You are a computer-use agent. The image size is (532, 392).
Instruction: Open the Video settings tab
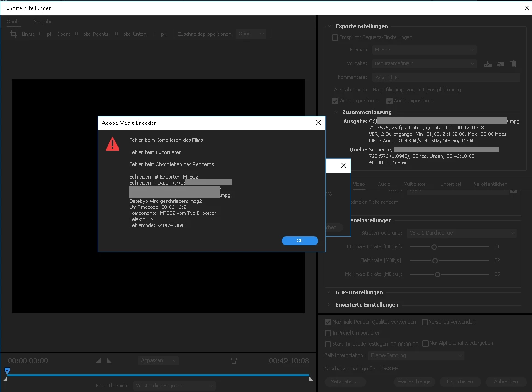pos(359,184)
